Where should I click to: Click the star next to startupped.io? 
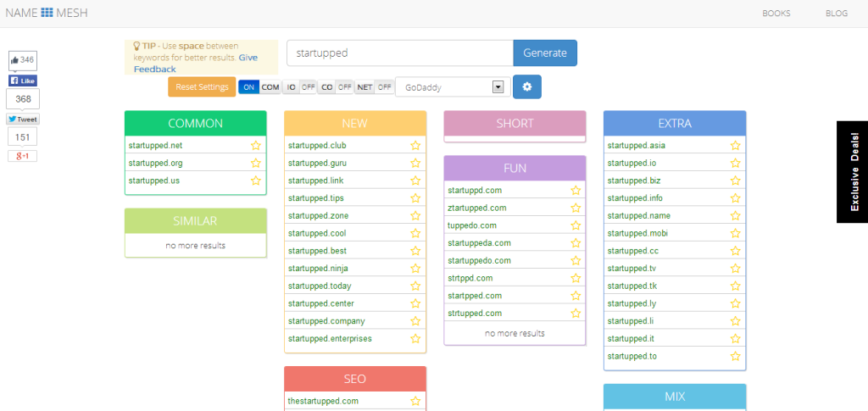(735, 163)
